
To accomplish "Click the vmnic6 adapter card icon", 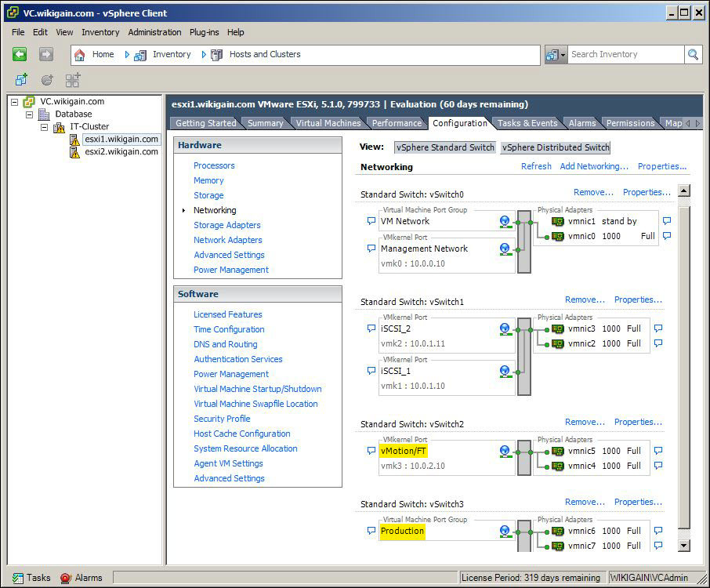I will point(558,531).
